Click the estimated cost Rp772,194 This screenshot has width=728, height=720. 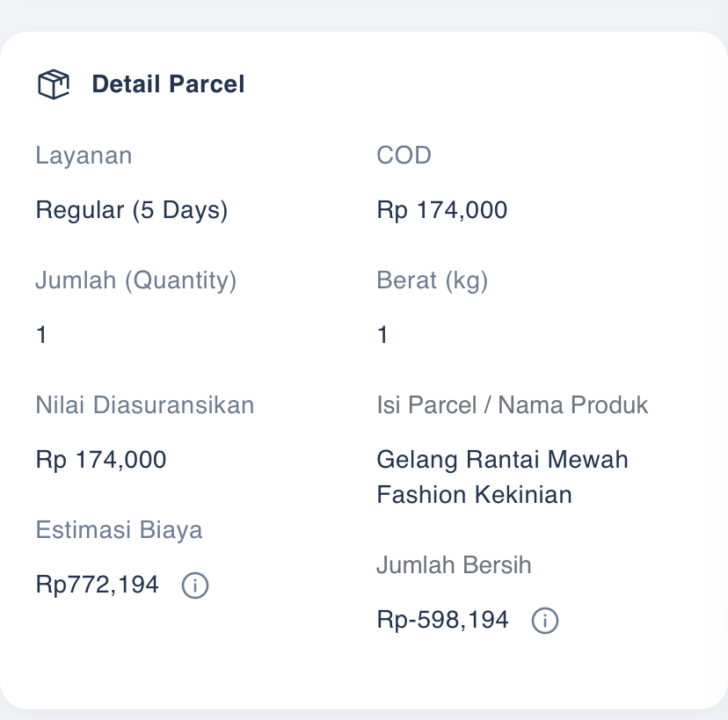pyautogui.click(x=97, y=585)
